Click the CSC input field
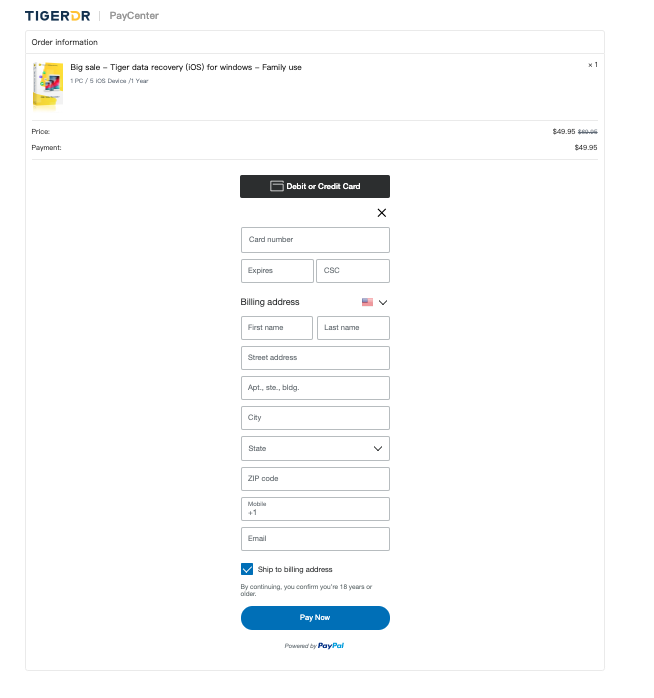The image size is (654, 698). click(353, 271)
